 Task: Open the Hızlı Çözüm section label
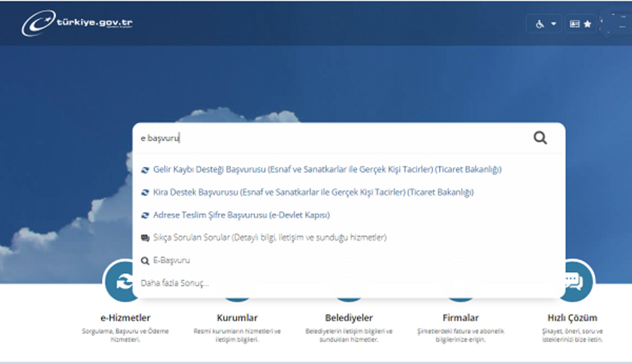[572, 318]
